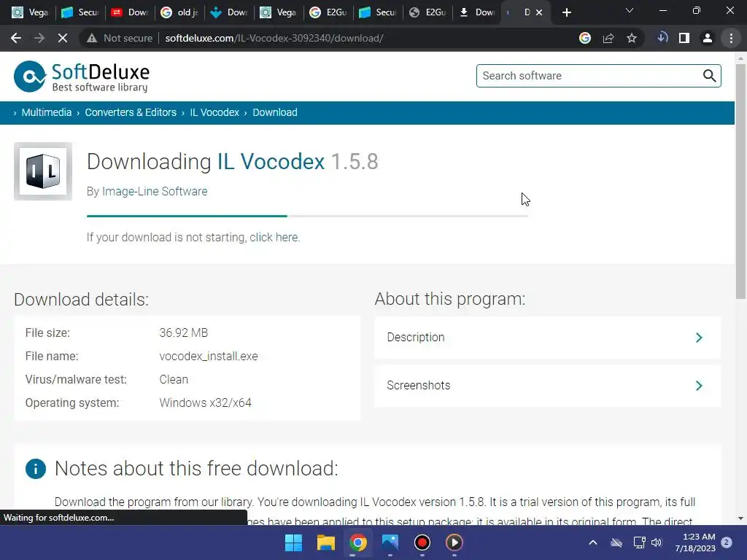Bookmark this page with the star
The height and width of the screenshot is (560, 747).
pos(632,38)
